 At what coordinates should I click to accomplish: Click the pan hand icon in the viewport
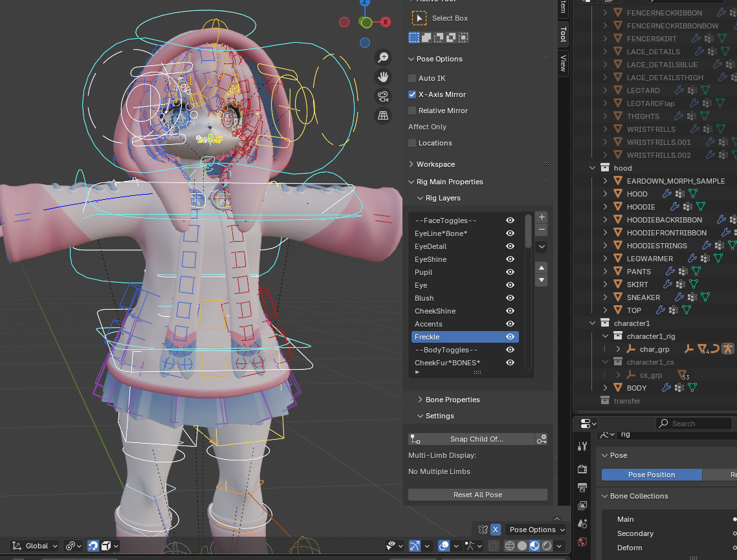[x=383, y=77]
